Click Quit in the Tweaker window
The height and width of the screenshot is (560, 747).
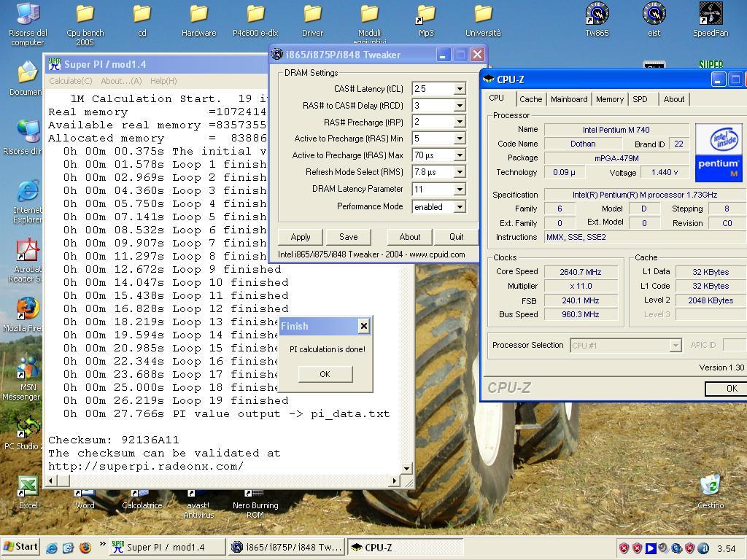click(x=456, y=237)
